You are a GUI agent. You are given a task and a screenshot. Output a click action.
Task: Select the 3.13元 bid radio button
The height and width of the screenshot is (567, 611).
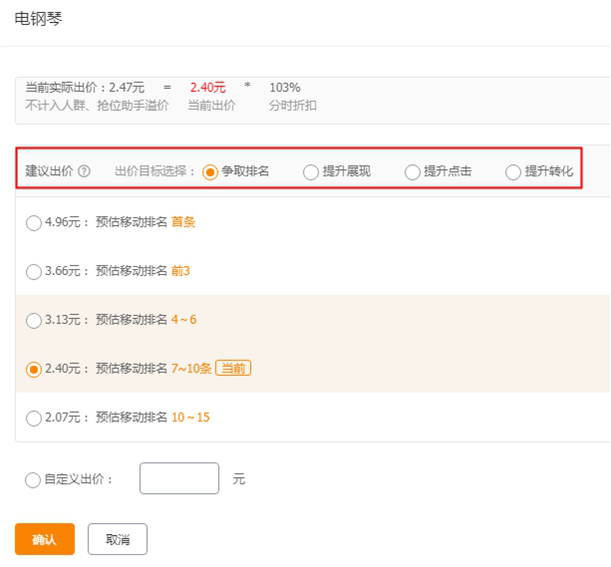tap(34, 320)
